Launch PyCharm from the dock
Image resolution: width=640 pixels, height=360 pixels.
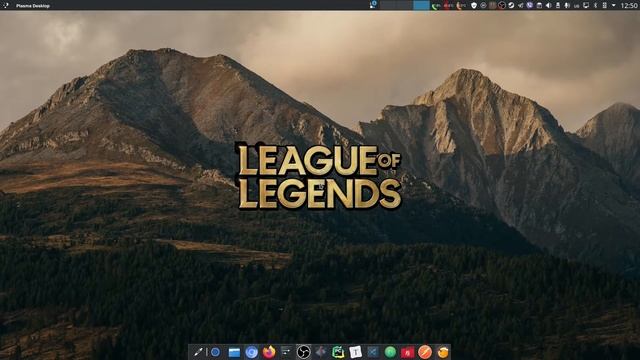point(338,352)
